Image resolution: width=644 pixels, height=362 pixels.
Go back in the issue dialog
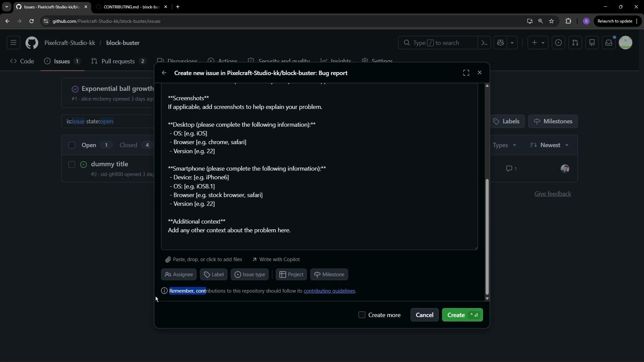tap(164, 73)
